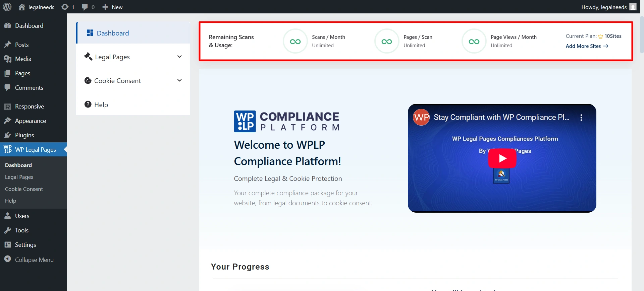Play the WP Compliance Platform video
This screenshot has width=644, height=291.
click(x=502, y=158)
